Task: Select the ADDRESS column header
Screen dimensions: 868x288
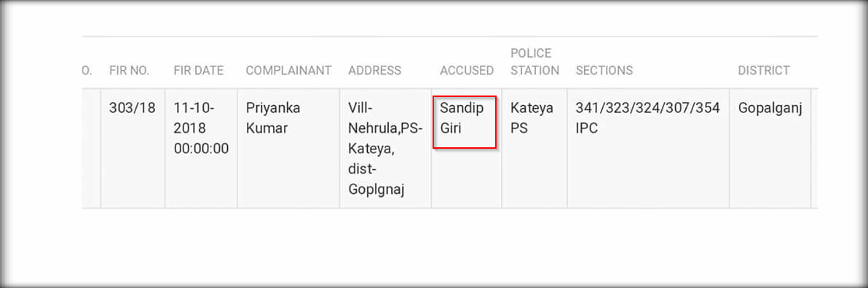Action: (x=374, y=70)
